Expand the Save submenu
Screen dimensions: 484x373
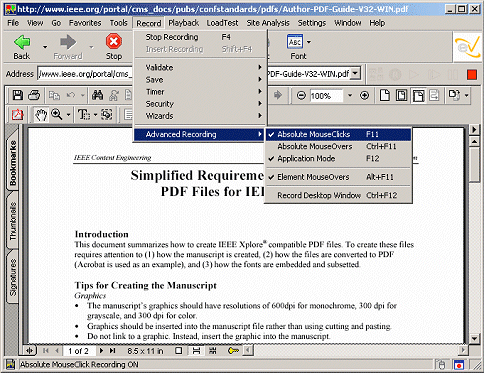pos(200,80)
